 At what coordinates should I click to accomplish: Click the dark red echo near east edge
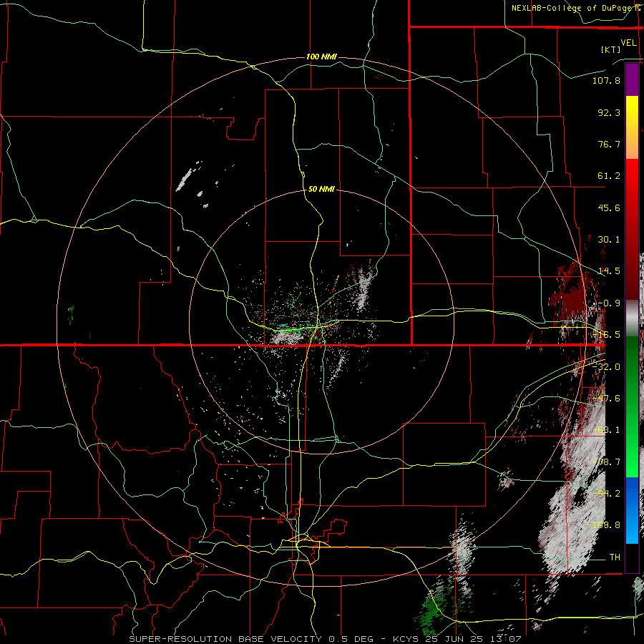point(573,293)
